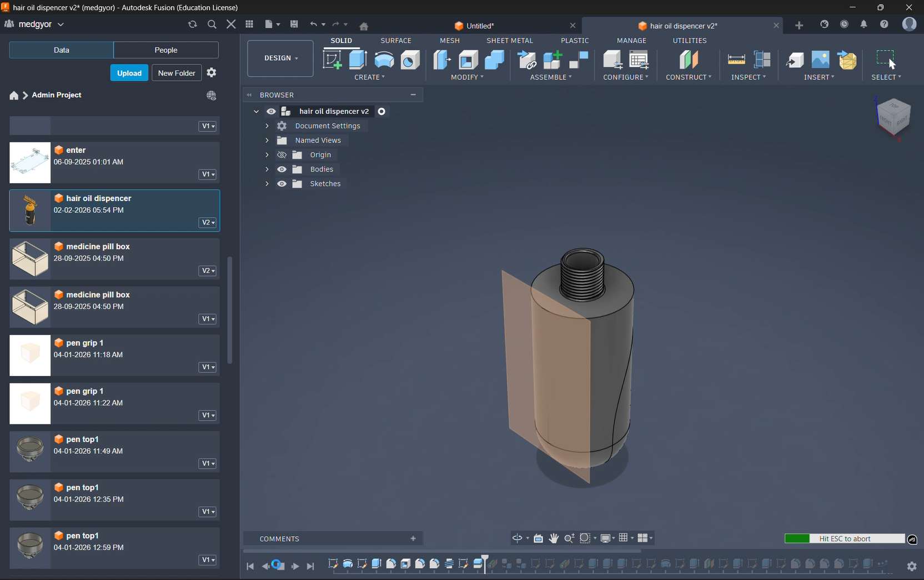Select the Pan hand tool
The height and width of the screenshot is (580, 924).
click(554, 538)
